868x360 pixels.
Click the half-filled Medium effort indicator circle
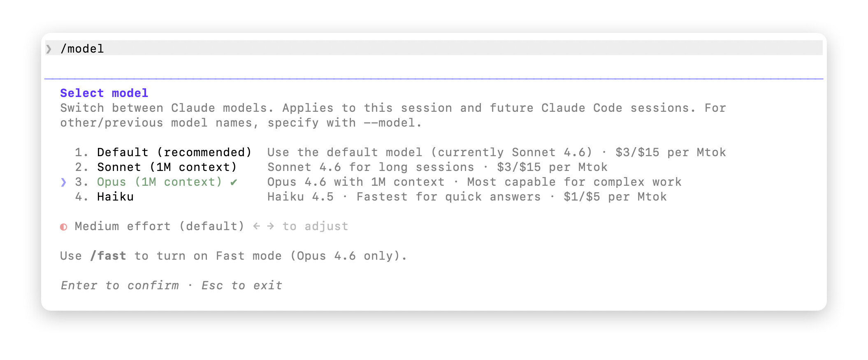63,227
